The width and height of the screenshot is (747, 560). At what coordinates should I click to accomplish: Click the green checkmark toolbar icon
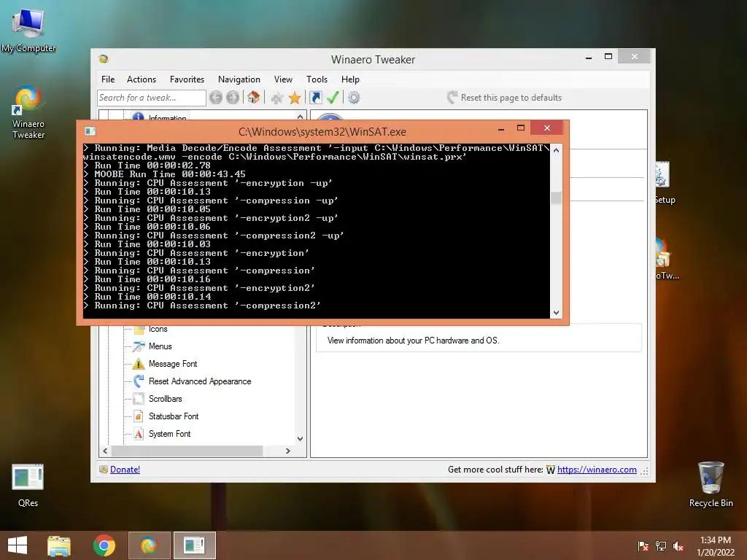pyautogui.click(x=333, y=98)
